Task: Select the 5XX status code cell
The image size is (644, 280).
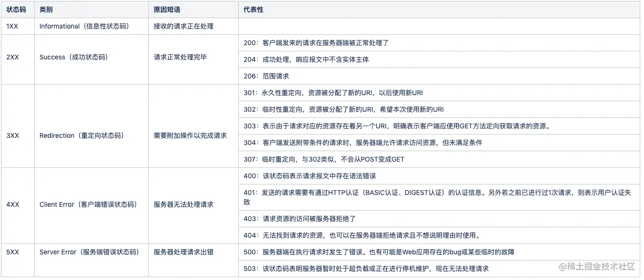Action: tap(18, 261)
